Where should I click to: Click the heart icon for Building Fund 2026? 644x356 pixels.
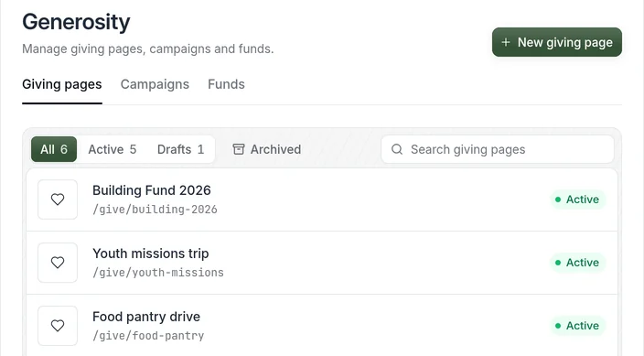click(58, 200)
